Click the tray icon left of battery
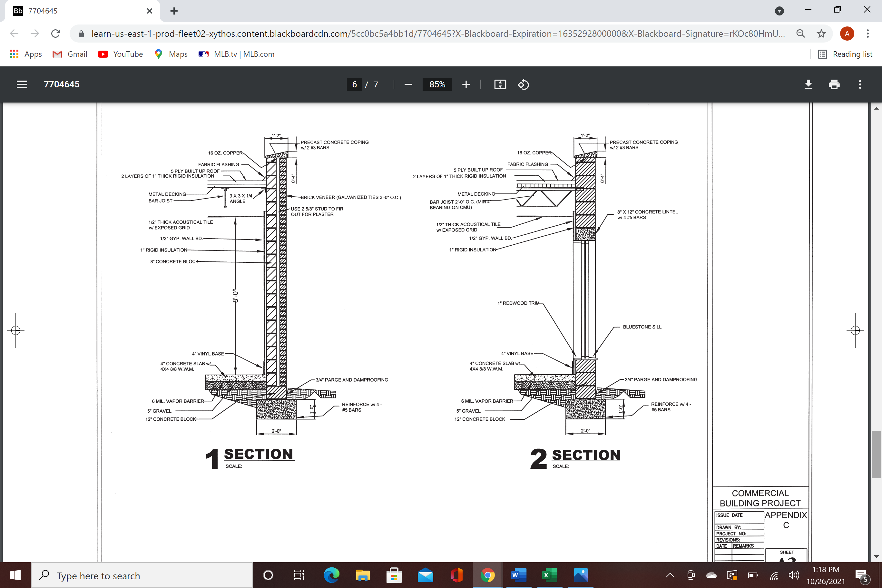Image resolution: width=882 pixels, height=588 pixels. [x=732, y=575]
